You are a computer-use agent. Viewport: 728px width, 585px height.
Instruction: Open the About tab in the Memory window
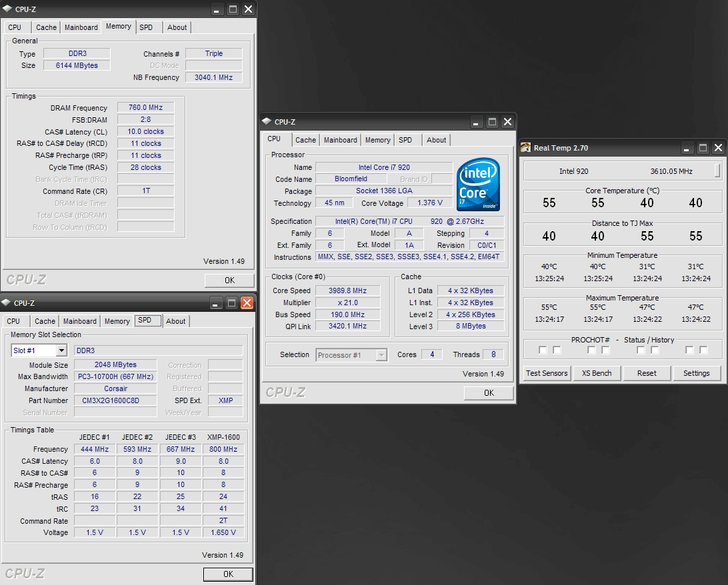(177, 27)
